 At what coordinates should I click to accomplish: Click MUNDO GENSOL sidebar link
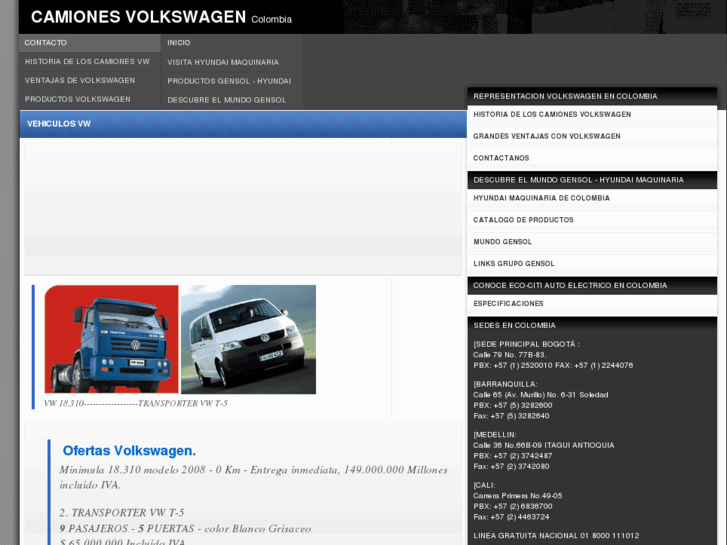592,242
